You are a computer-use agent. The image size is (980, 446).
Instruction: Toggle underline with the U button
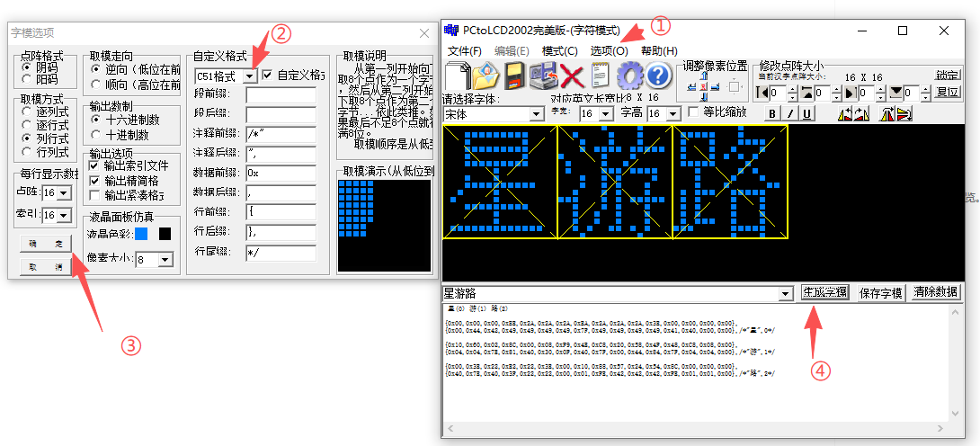(x=806, y=113)
